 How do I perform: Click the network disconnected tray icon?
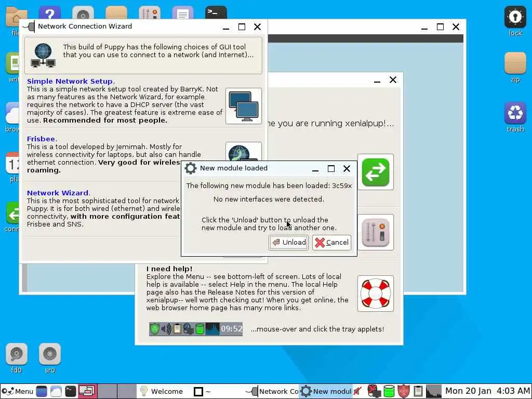coord(374,391)
